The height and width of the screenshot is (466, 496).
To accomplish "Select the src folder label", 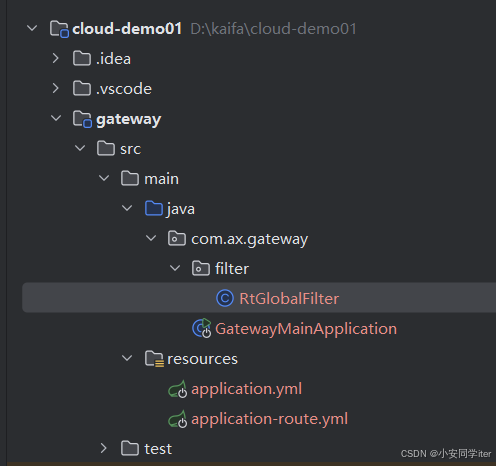I will [x=130, y=149].
